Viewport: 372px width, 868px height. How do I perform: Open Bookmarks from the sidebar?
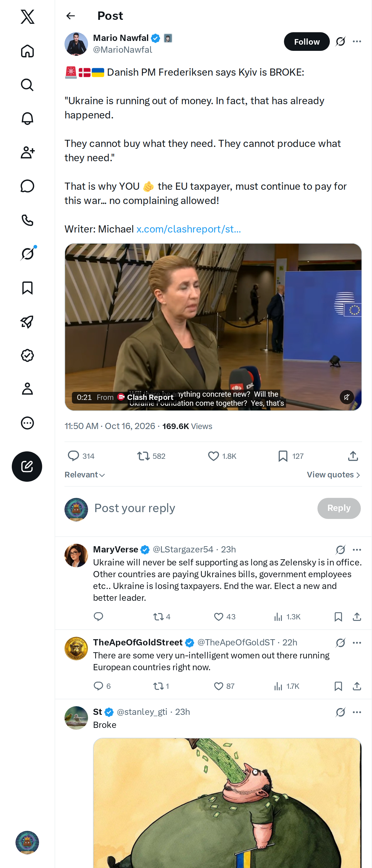tap(27, 288)
